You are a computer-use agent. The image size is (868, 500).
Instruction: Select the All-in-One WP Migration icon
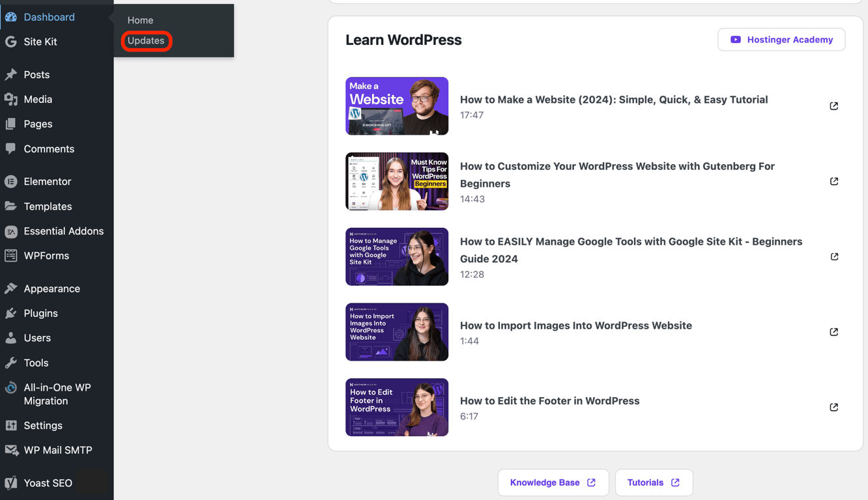point(12,387)
